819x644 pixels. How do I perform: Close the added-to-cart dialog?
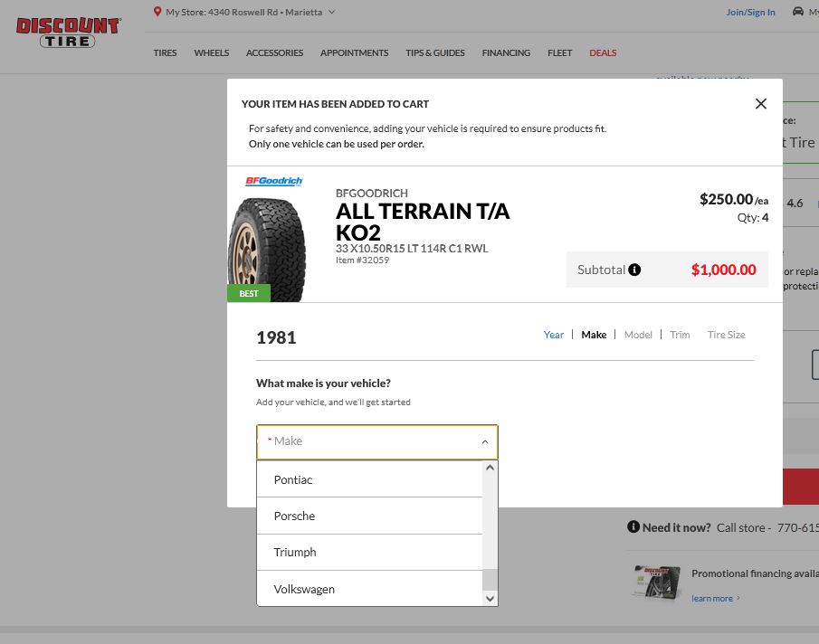tap(761, 104)
